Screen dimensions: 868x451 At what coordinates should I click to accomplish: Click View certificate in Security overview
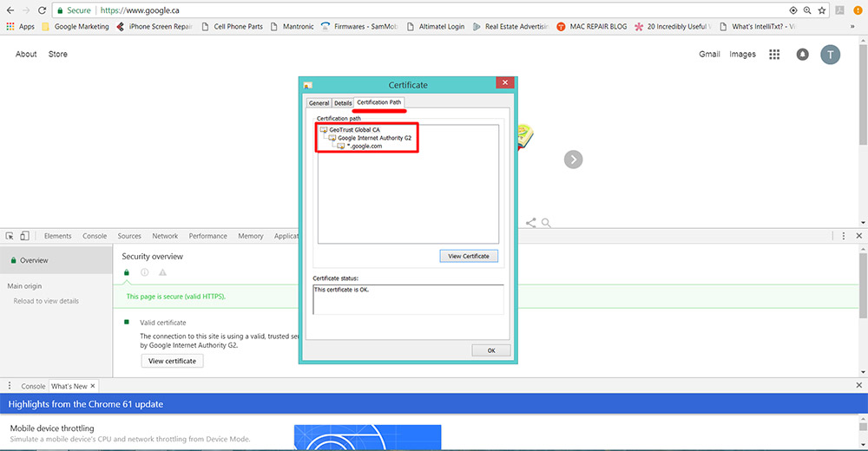point(172,361)
